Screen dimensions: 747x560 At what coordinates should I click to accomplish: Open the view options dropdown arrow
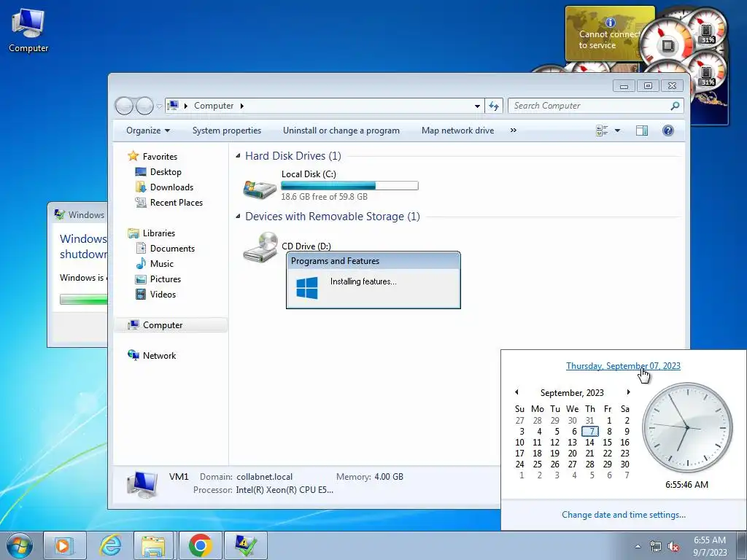617,131
